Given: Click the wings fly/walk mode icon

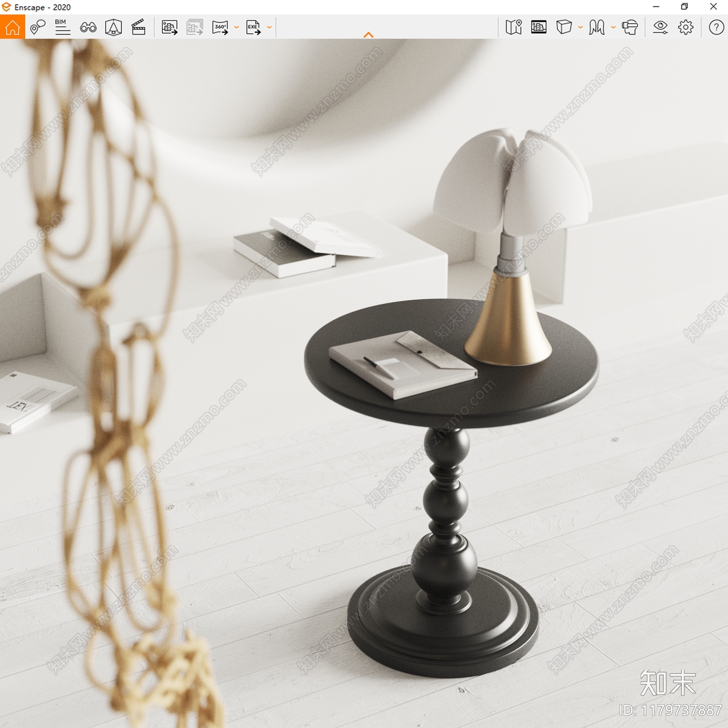Looking at the screenshot, I should click(597, 27).
